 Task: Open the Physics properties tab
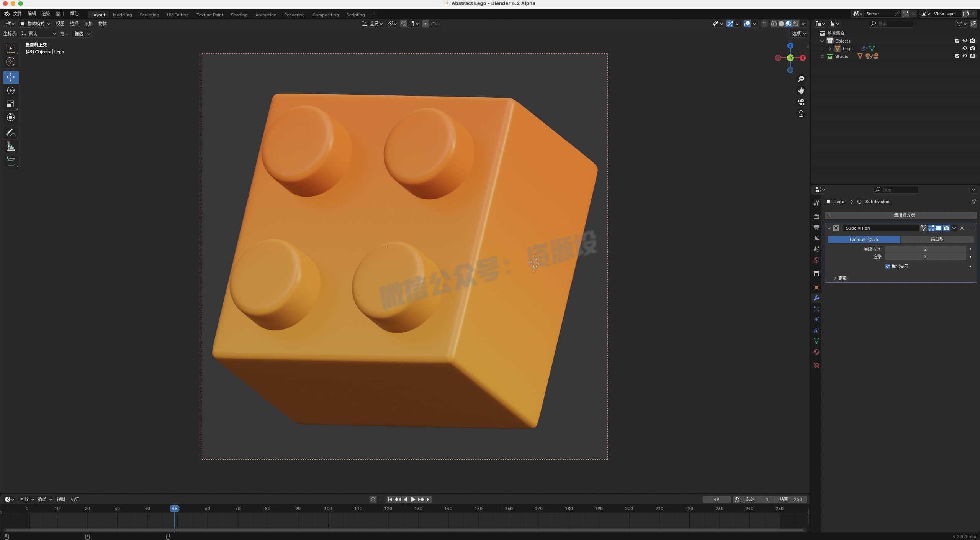[816, 320]
